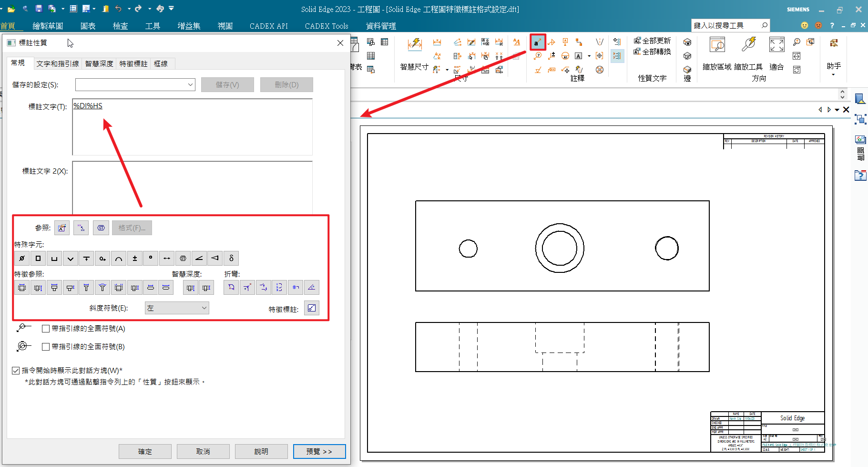Enable all-around symbol with leader checkbox
Viewport: 868px width, 467px height.
(46, 329)
